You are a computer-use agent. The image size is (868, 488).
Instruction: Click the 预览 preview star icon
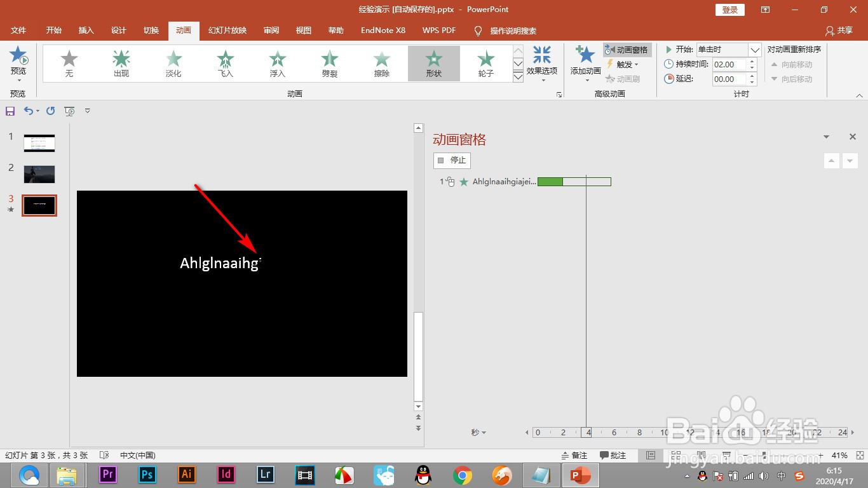pos(18,55)
